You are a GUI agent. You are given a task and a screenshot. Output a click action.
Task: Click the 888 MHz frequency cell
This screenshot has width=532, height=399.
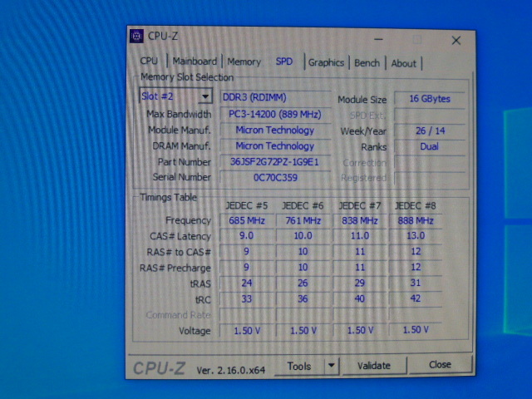click(416, 220)
